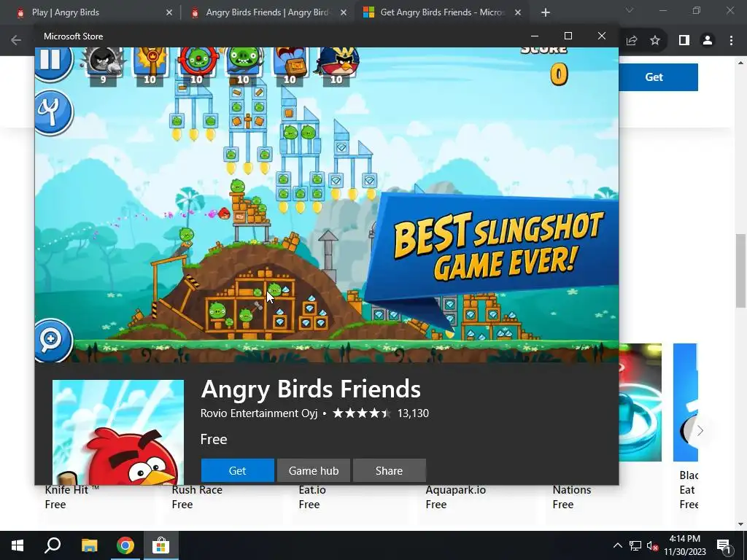
Task: Click the browser page vertical scrollbar thumb
Action: pos(740,271)
